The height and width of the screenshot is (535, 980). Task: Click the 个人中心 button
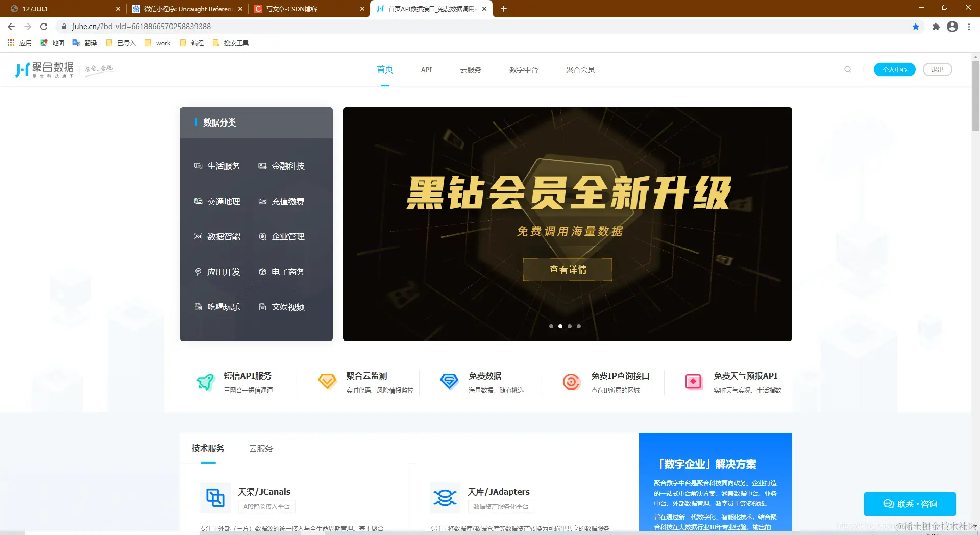(895, 69)
